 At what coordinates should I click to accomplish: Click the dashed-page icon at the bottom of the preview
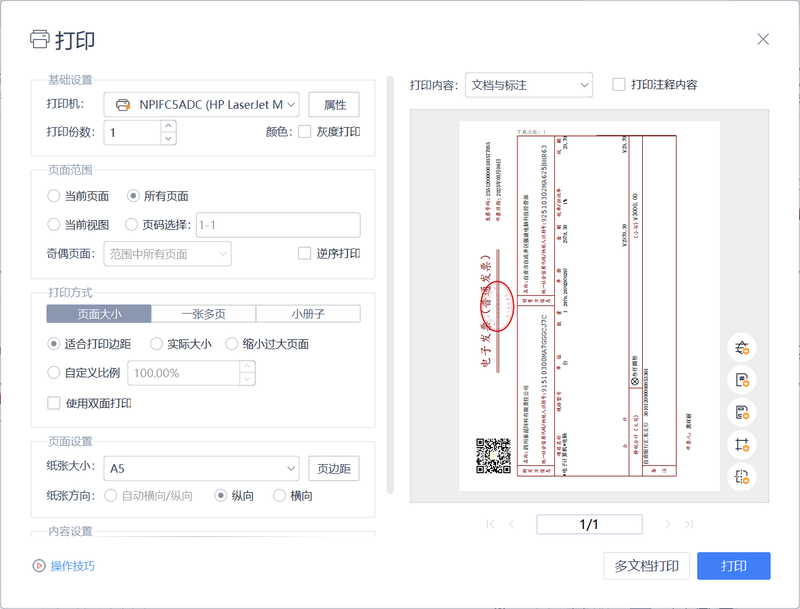[741, 476]
